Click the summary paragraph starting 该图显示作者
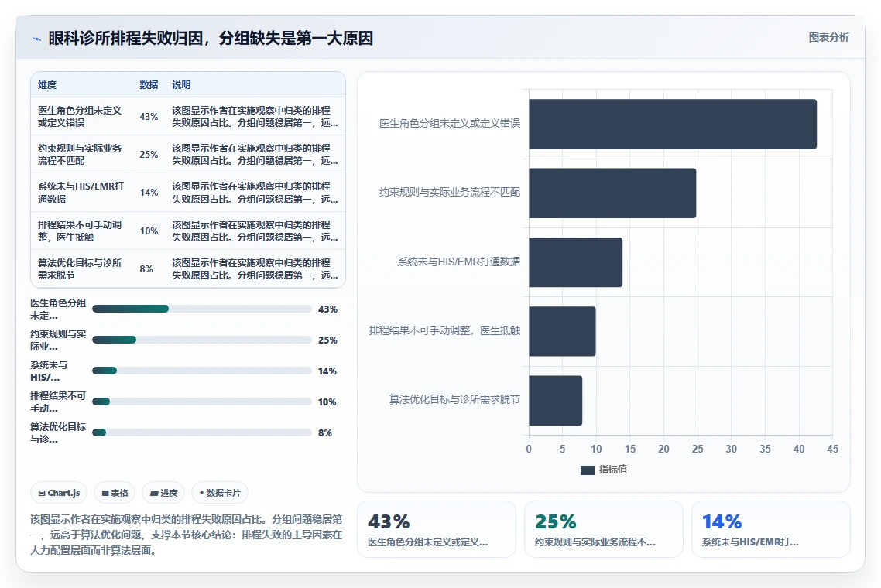The width and height of the screenshot is (881, 588). click(186, 535)
